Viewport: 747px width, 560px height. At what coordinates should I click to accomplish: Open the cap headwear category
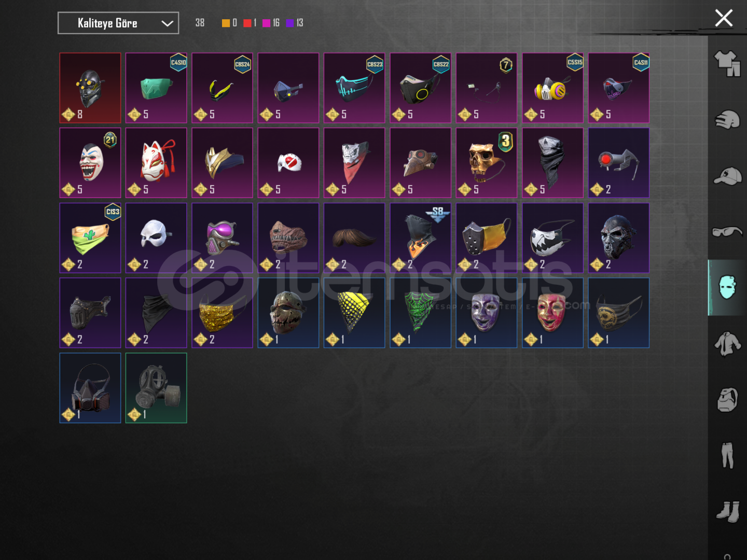coord(727,176)
